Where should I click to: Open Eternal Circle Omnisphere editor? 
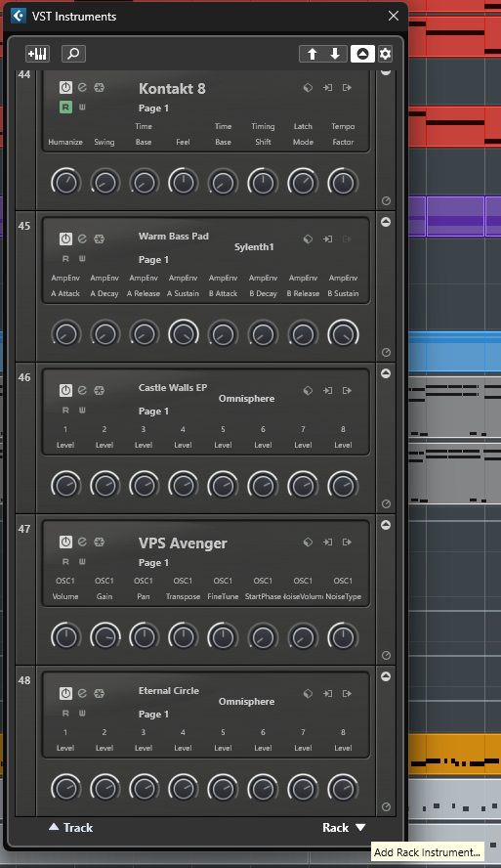(x=82, y=693)
